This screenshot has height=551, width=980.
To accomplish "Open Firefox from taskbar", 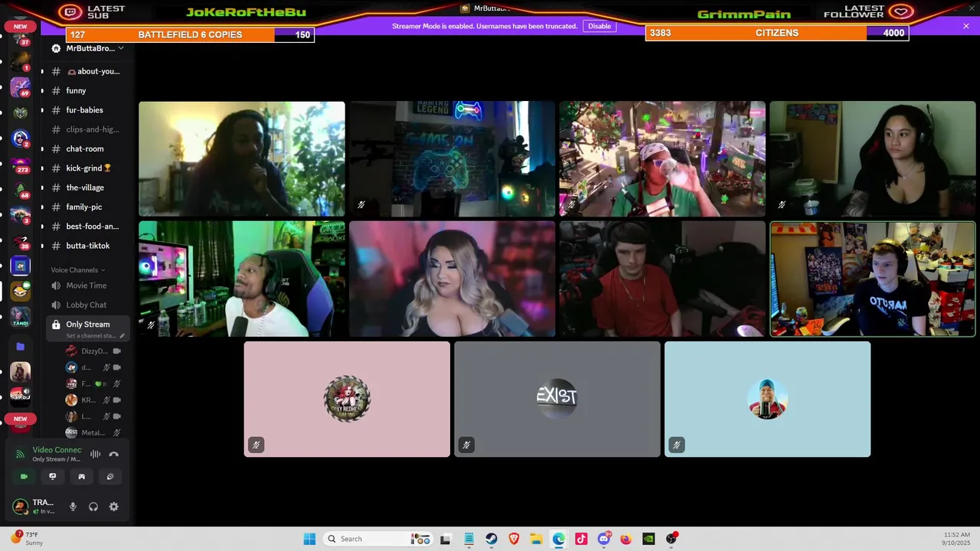I will point(626,539).
